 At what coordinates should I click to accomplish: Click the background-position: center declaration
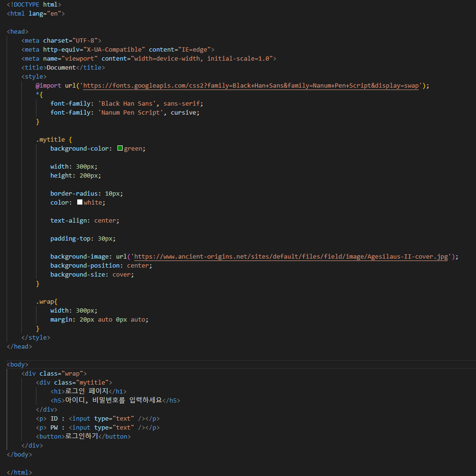click(x=101, y=266)
